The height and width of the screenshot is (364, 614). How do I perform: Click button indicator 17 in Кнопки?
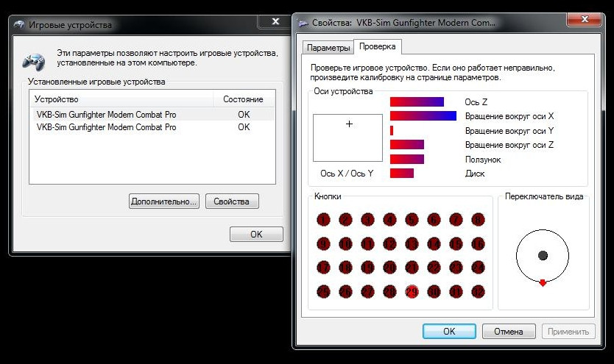click(323, 268)
